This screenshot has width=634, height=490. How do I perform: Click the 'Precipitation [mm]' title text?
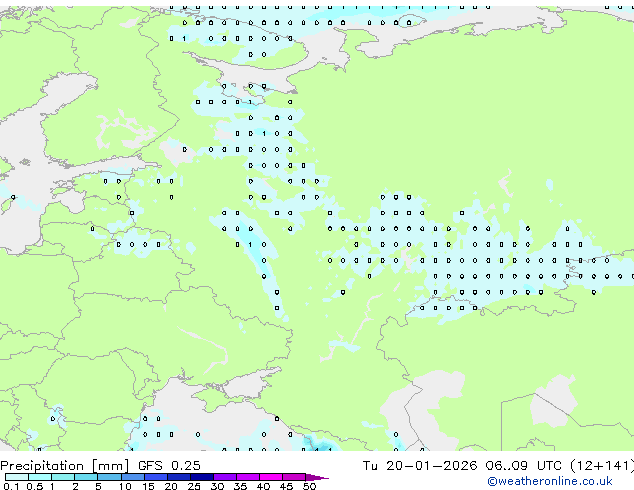(65, 466)
